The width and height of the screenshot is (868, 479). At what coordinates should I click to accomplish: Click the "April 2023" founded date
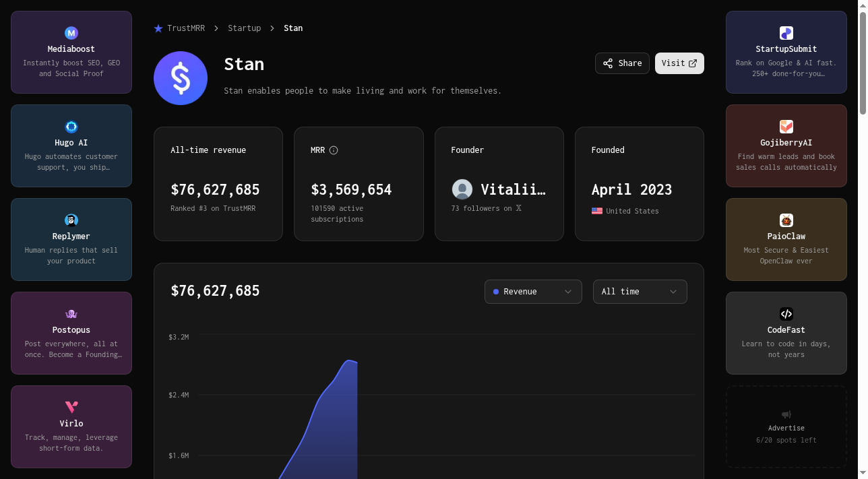pos(632,190)
